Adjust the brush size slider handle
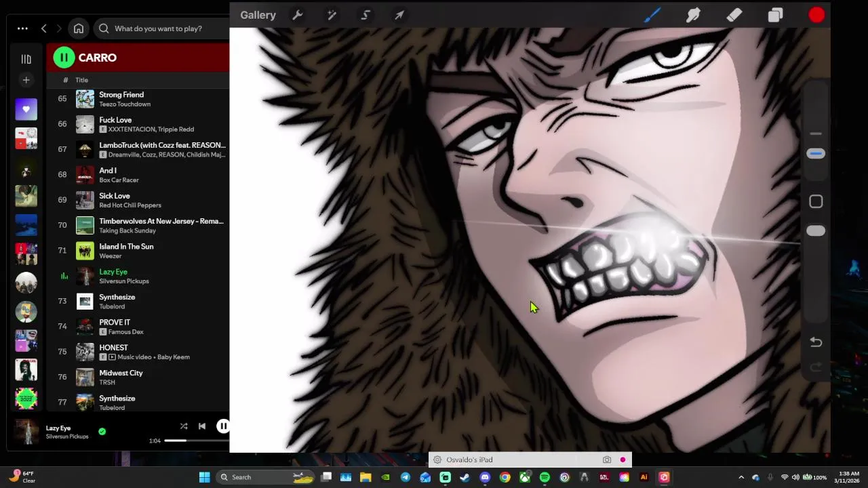 tap(816, 154)
